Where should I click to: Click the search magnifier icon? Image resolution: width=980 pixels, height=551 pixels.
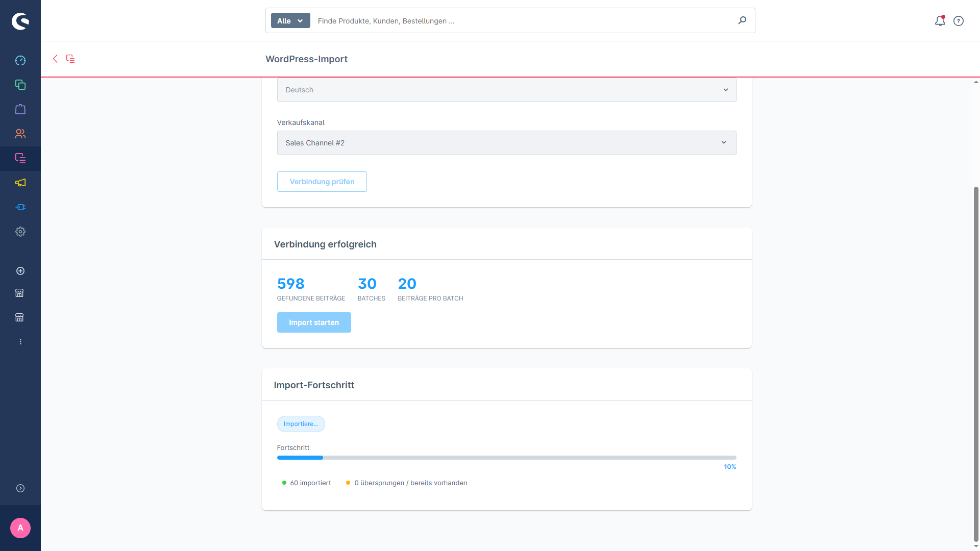pos(742,20)
